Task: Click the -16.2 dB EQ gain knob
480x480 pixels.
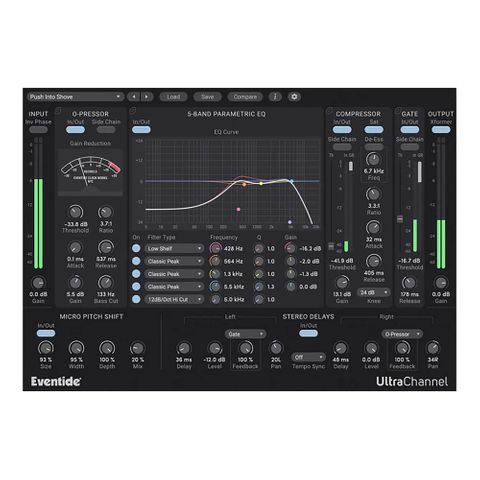Action: pos(290,248)
